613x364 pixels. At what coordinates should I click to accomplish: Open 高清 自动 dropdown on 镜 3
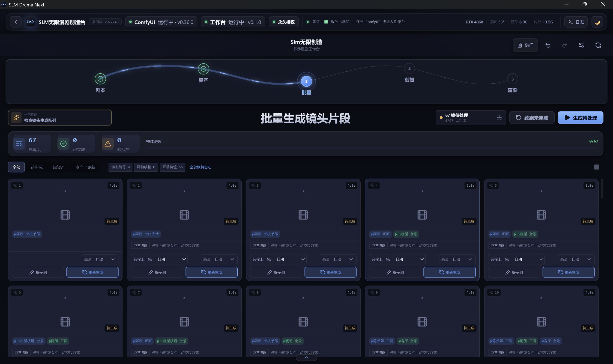(x=338, y=259)
